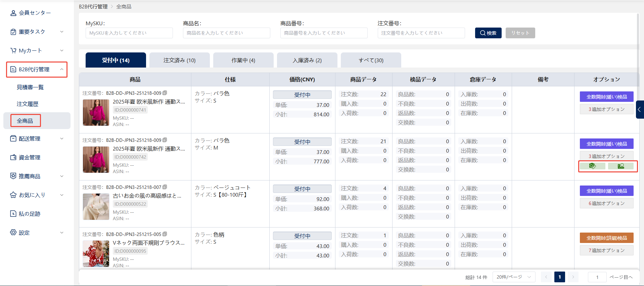The height and width of the screenshot is (286, 644).
Task: Expand the 推薦商品 menu chevron
Action: pyautogui.click(x=62, y=176)
